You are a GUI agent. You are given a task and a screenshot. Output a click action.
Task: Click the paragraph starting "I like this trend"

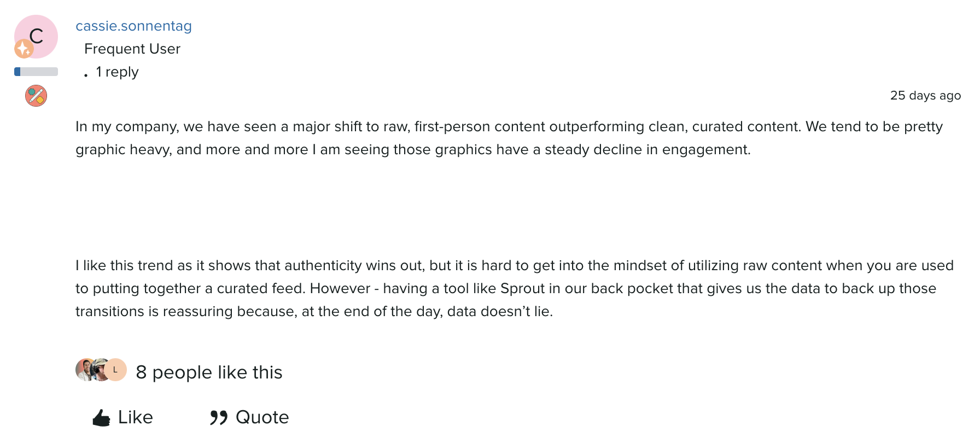coord(514,288)
